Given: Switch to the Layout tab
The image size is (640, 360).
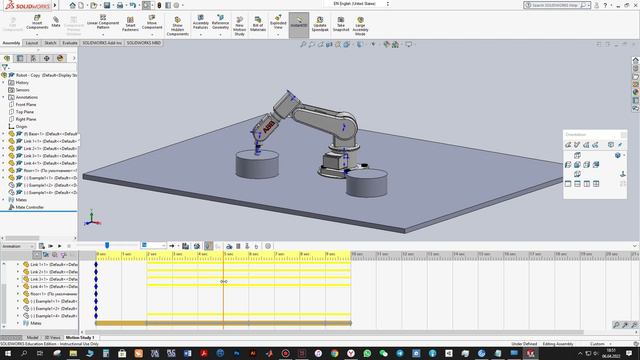Looking at the screenshot, I should coord(32,43).
